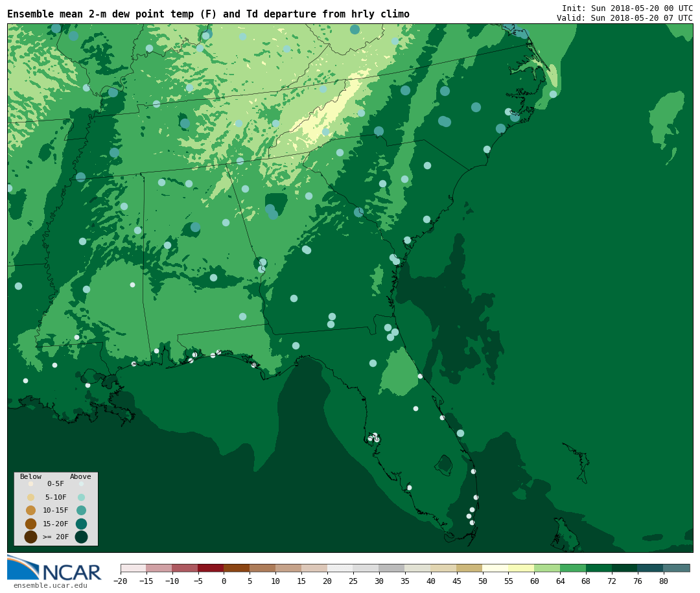Click the '72' colorbar tick label
The width and height of the screenshot is (700, 593).
(x=612, y=581)
